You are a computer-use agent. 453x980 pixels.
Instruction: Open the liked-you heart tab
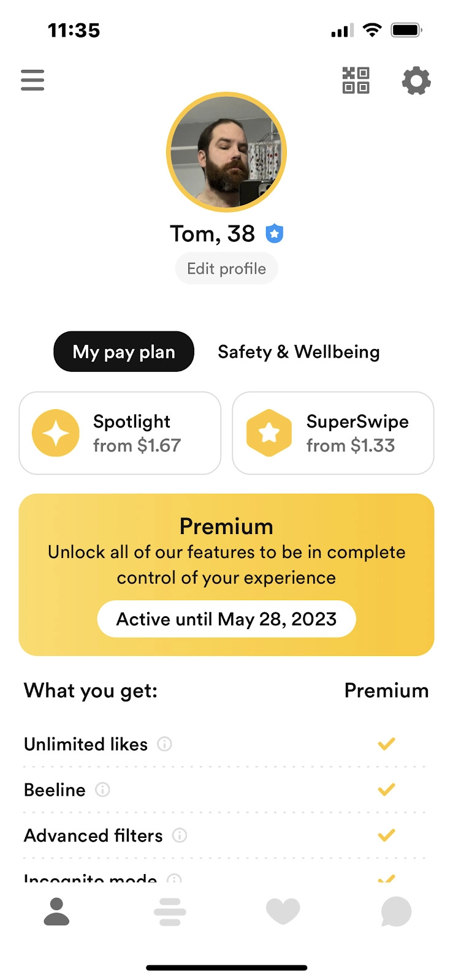click(x=283, y=911)
